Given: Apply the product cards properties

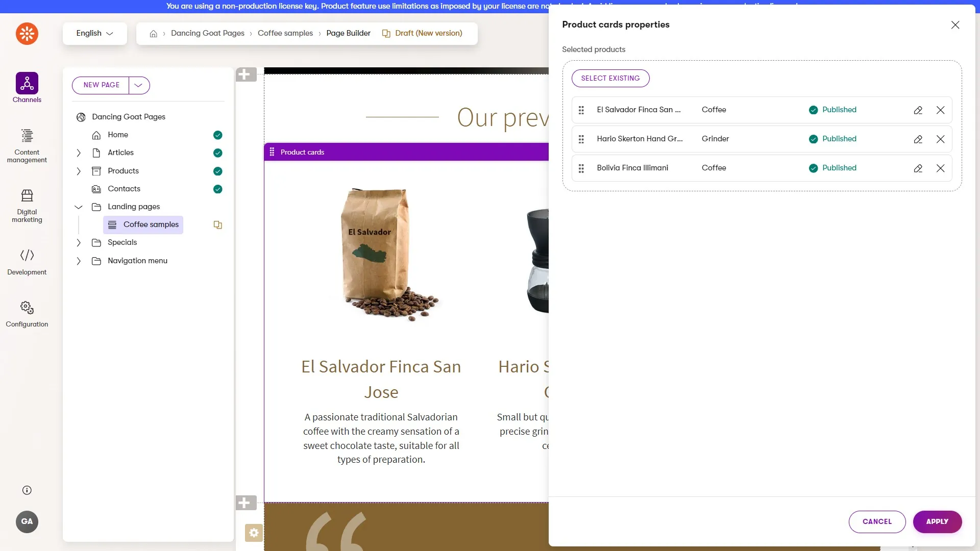Looking at the screenshot, I should coord(937,521).
